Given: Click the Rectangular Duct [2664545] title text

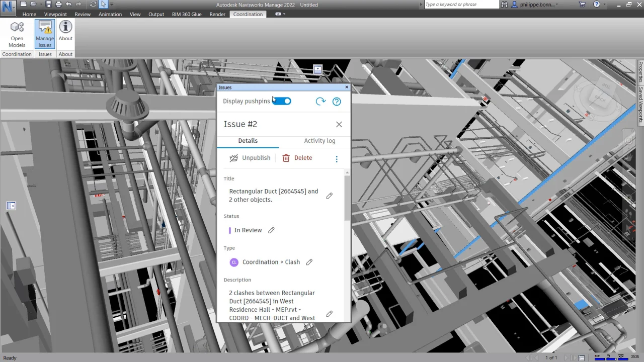Looking at the screenshot, I should [273, 196].
